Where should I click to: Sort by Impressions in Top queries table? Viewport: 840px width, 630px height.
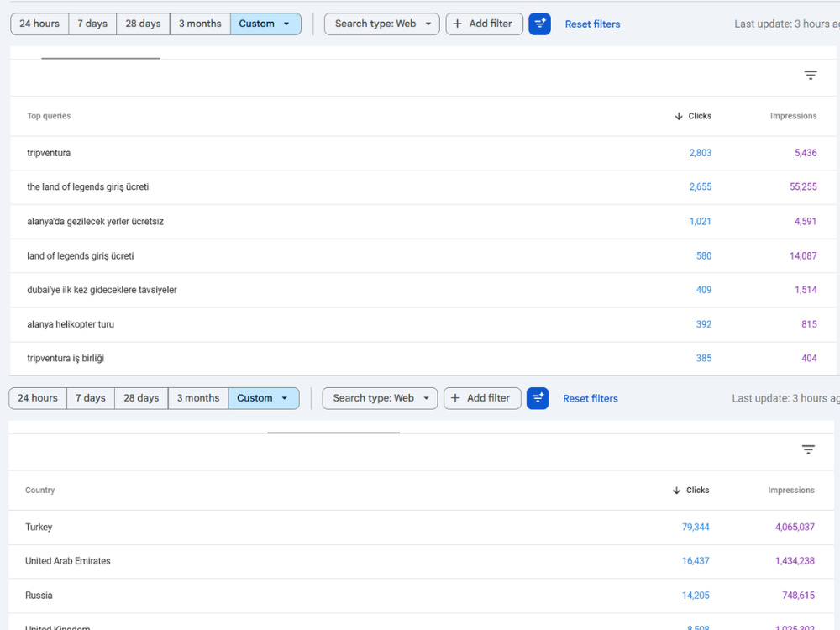point(794,116)
